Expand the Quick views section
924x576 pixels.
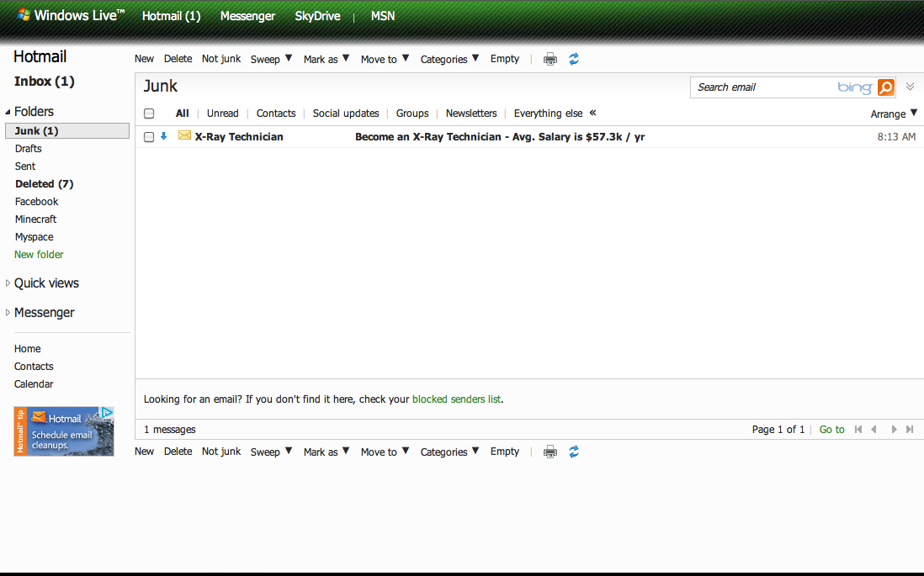pyautogui.click(x=8, y=283)
